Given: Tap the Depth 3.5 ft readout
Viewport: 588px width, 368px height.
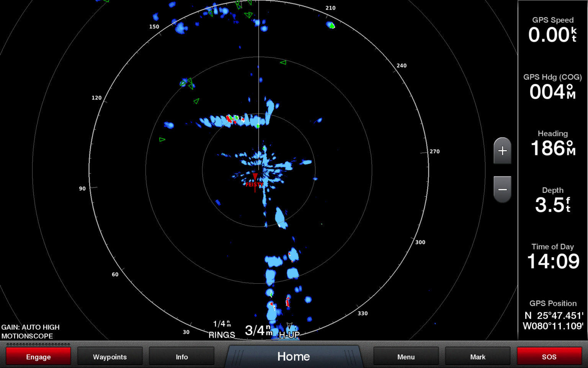Looking at the screenshot, I should tap(553, 200).
